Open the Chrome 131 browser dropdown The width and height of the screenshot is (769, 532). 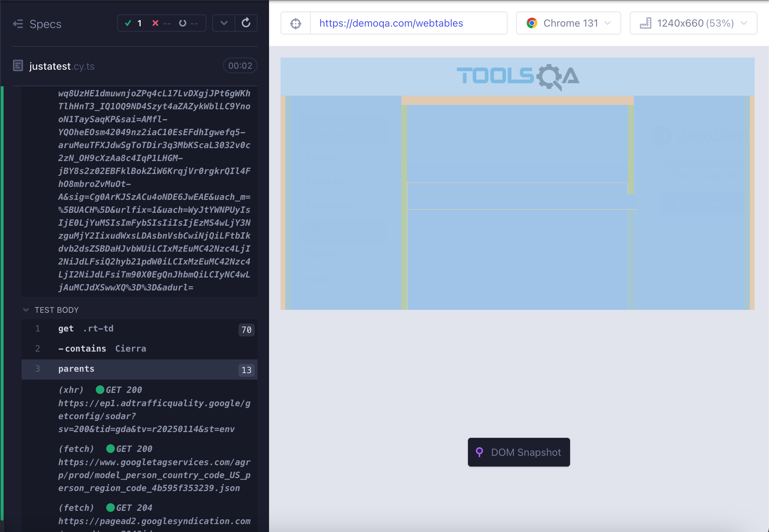[x=568, y=23]
